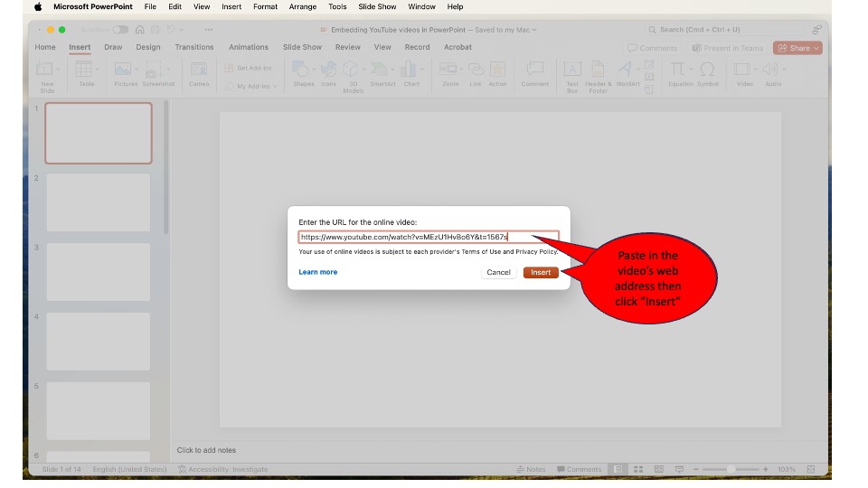Viewport: 868px width, 488px height.
Task: Switch to the Home ribbon tab
Action: point(45,47)
